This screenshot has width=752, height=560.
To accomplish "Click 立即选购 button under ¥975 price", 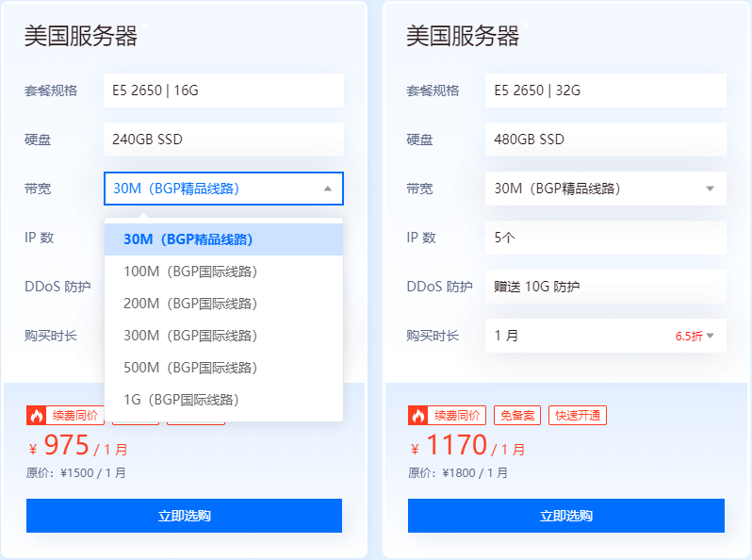I will pyautogui.click(x=184, y=516).
